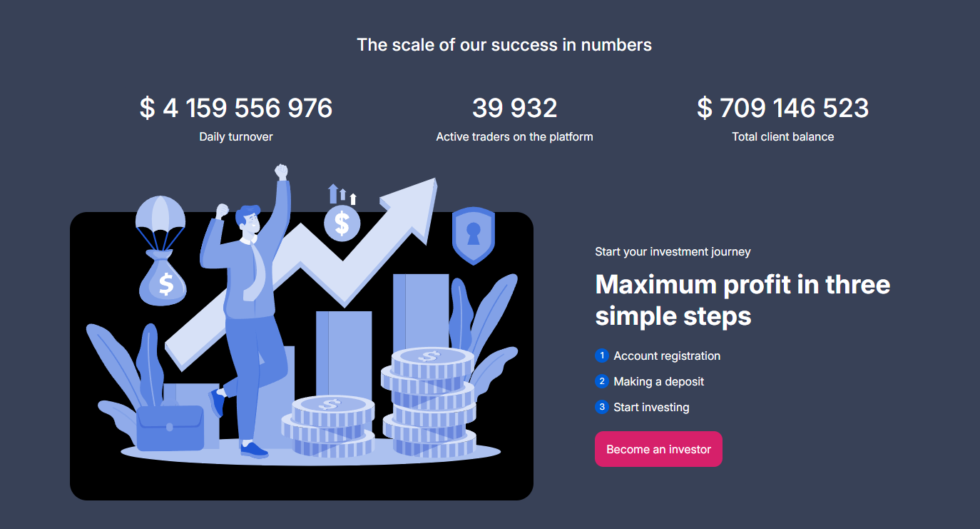Image resolution: width=980 pixels, height=529 pixels.
Task: Click the Daily turnover label
Action: [236, 136]
